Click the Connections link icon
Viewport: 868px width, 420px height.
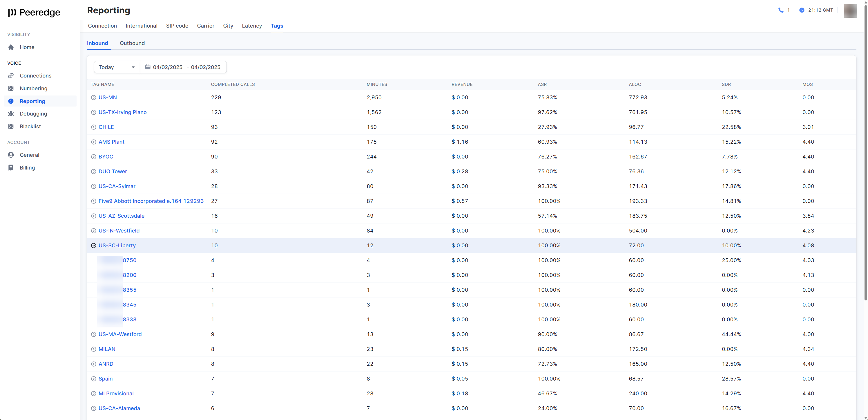click(x=11, y=75)
